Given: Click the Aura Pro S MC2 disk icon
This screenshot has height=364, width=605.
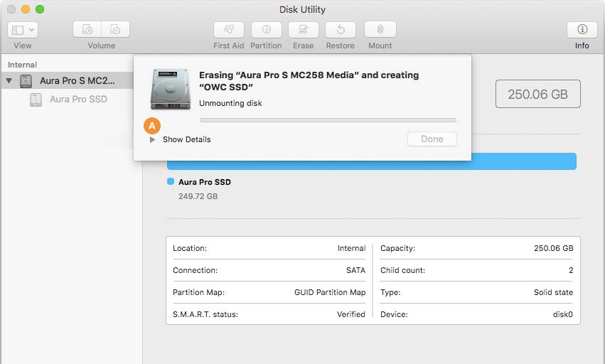Looking at the screenshot, I should point(26,81).
